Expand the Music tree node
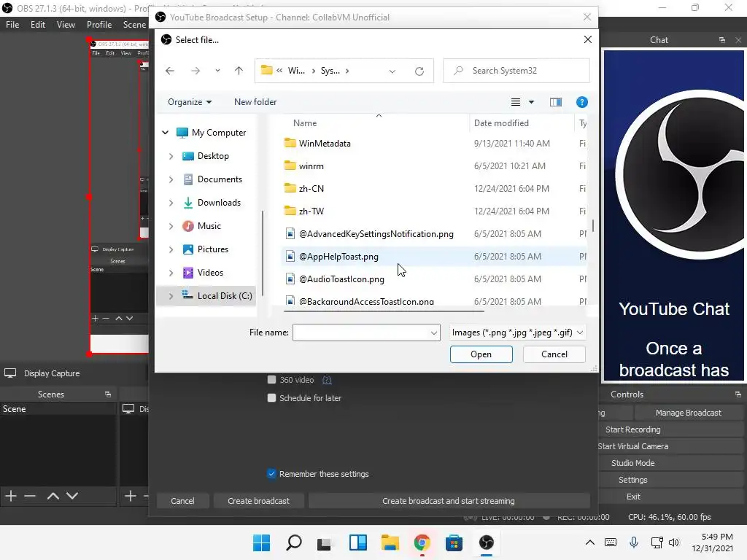 171,226
